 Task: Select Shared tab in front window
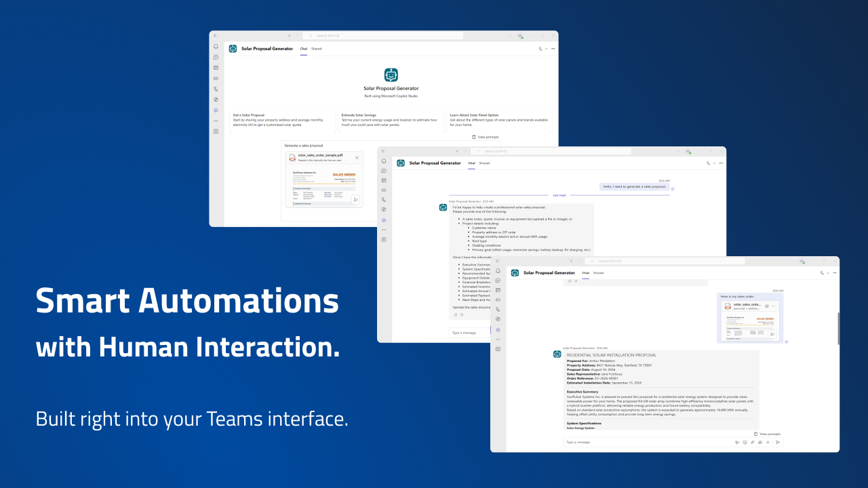pos(598,272)
